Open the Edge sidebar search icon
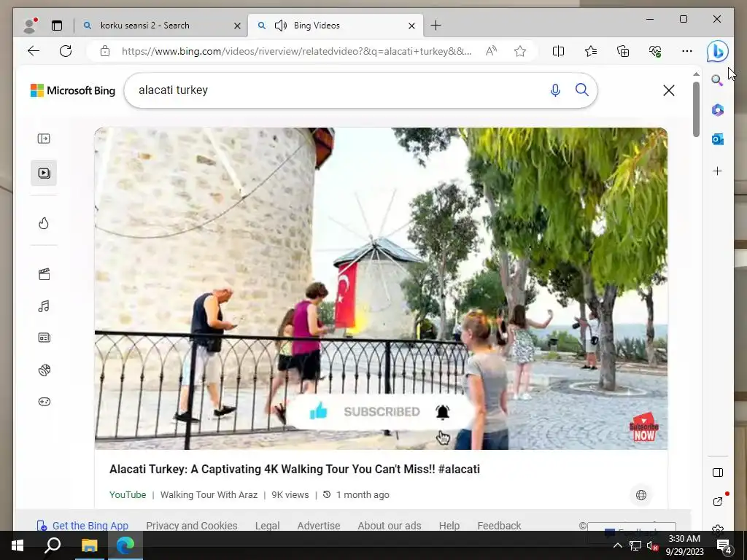This screenshot has height=560, width=747. [x=718, y=80]
